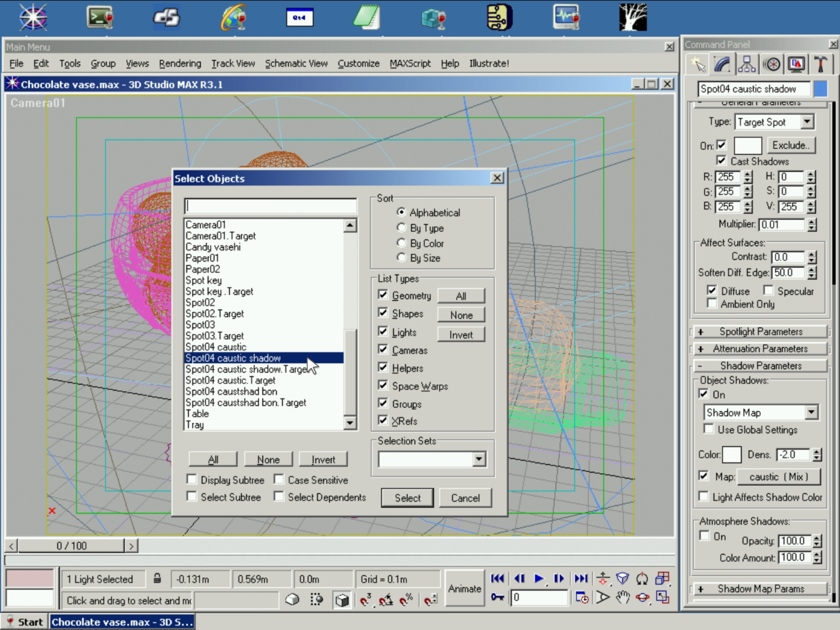Click the blue object color swatch
Image resolution: width=840 pixels, height=630 pixels.
pos(820,89)
